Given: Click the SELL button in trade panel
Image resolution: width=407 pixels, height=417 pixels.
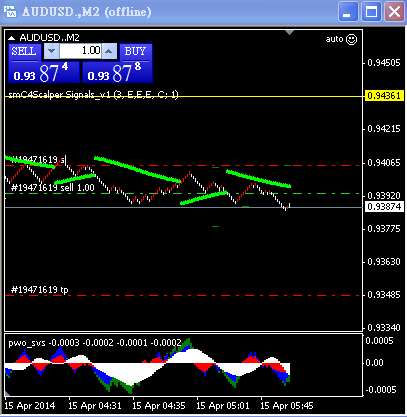Looking at the screenshot, I should coord(25,52).
